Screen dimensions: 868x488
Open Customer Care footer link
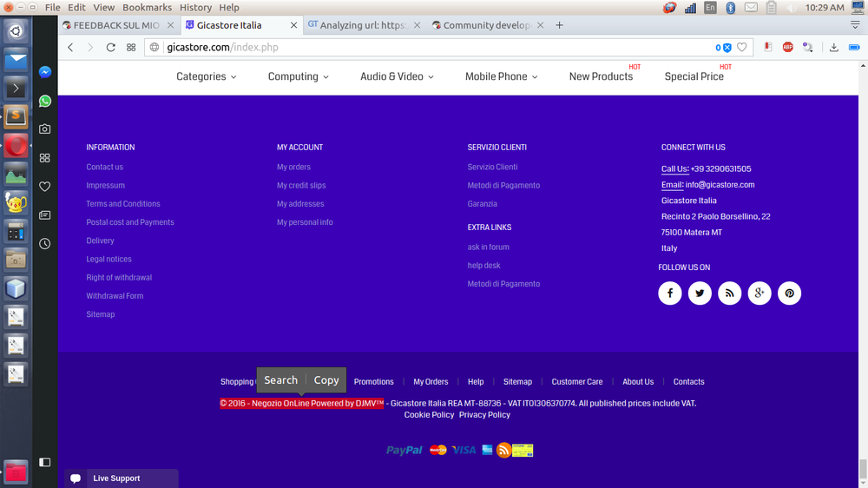click(x=577, y=382)
